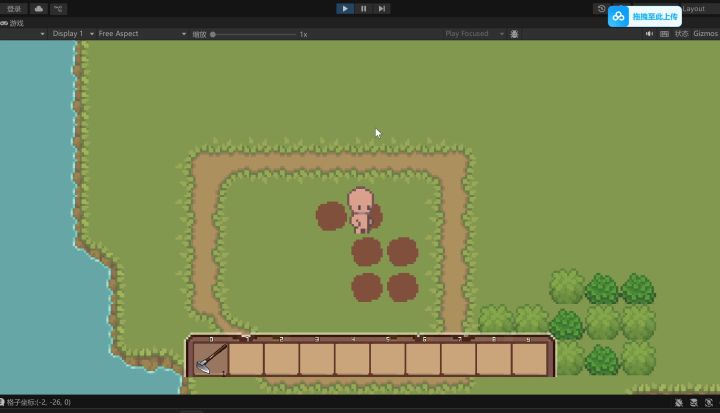The width and height of the screenshot is (720, 413).
Task: Pause the running game
Action: (x=364, y=9)
